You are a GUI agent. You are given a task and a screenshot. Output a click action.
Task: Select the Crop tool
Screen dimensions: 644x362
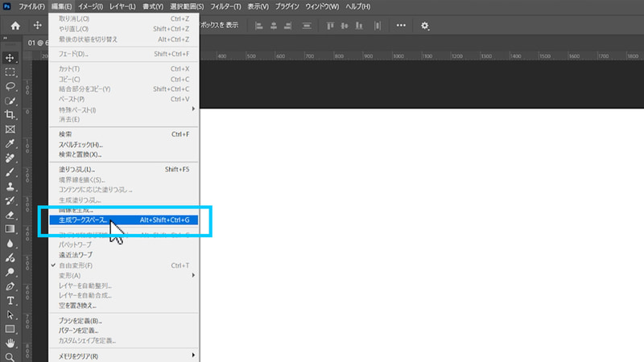click(x=10, y=115)
